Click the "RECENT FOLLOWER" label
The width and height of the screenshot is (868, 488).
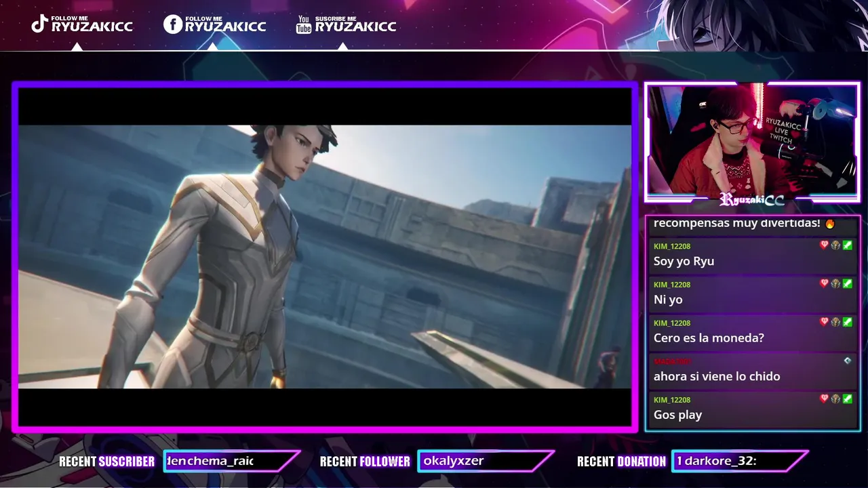pyautogui.click(x=365, y=462)
